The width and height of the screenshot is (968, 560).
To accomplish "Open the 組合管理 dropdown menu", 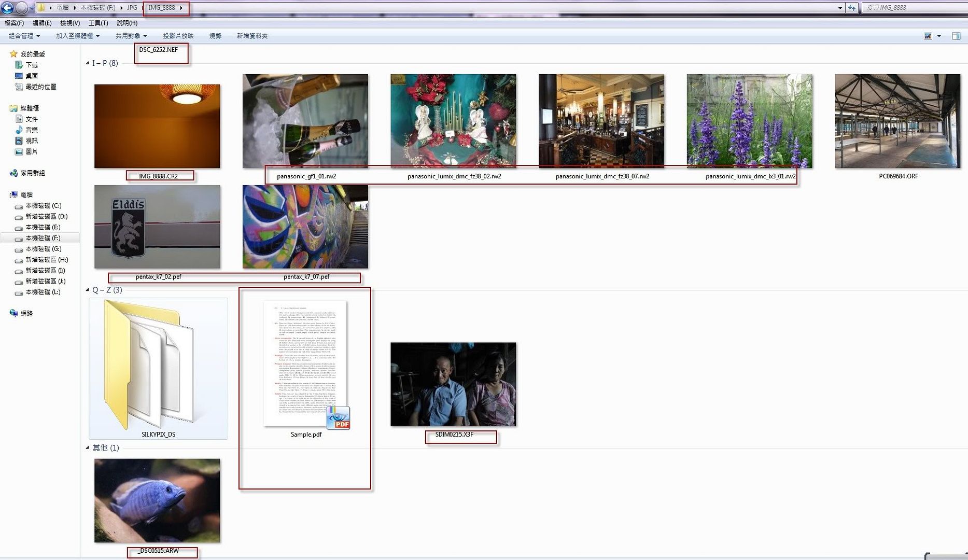I will (24, 36).
